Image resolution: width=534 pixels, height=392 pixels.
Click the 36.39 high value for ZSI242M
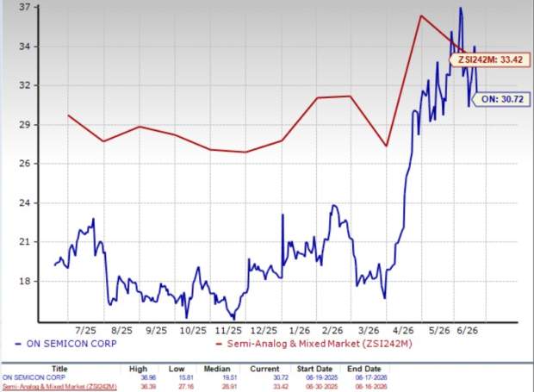pos(148,387)
